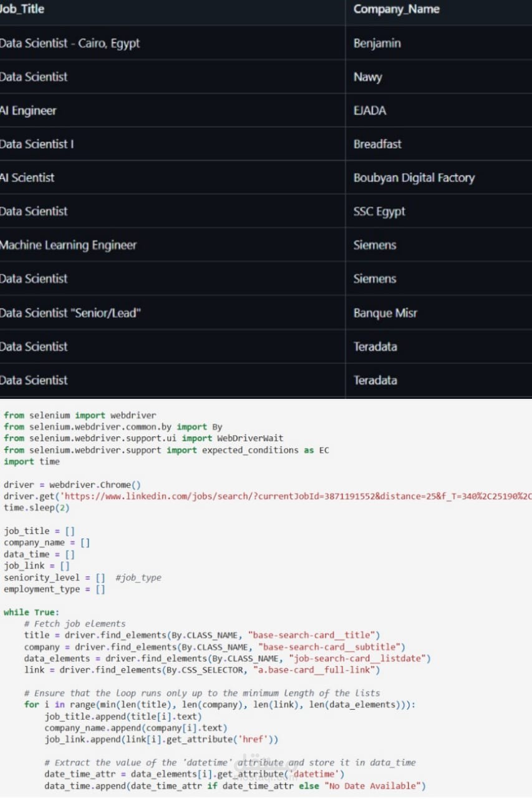Click the "base-search-card__title" string
The height and width of the screenshot is (799, 532).
tap(311, 635)
